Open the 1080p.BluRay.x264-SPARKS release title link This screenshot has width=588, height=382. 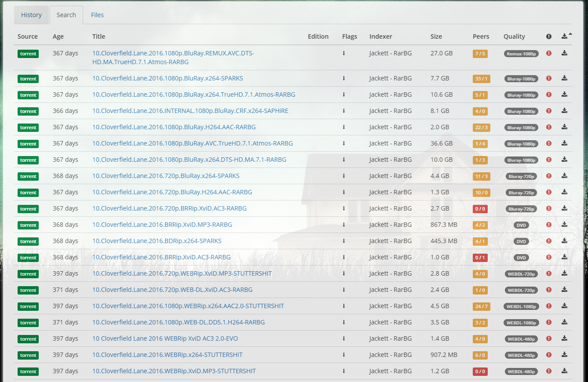coord(167,78)
